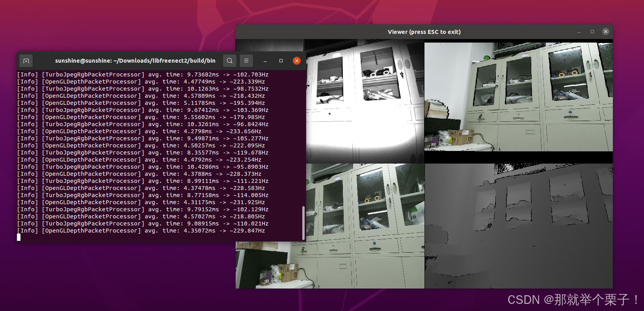Viewport: 644px width, 311px height.
Task: Click the line reading 9.49871ms
Action: [143, 138]
